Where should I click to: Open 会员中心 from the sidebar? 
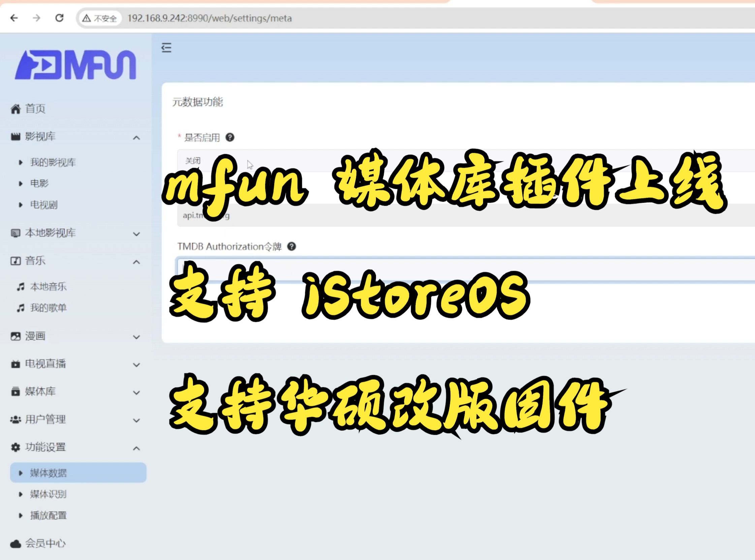click(45, 543)
